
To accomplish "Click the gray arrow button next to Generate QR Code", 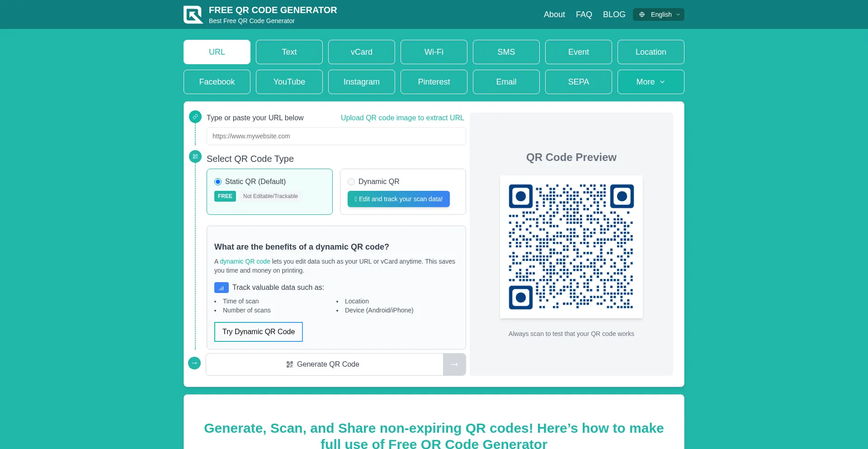I will 454,364.
